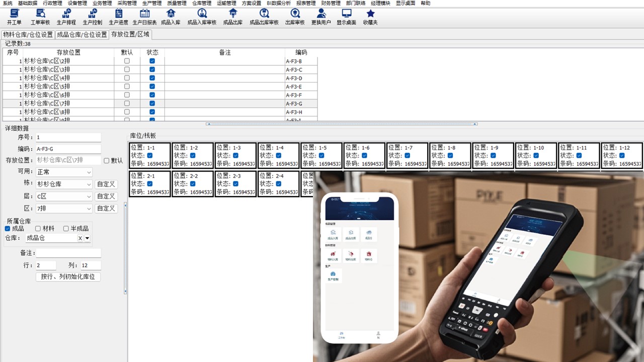Expand the 区 dropdown showing 7排
Viewport: 644px width, 362px height.
pyautogui.click(x=89, y=209)
